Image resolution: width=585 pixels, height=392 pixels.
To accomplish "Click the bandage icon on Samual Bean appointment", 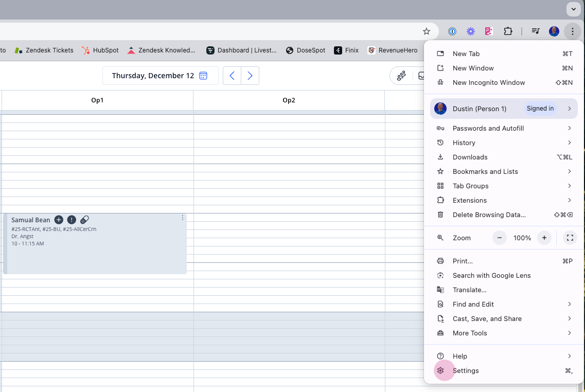I will tap(85, 220).
